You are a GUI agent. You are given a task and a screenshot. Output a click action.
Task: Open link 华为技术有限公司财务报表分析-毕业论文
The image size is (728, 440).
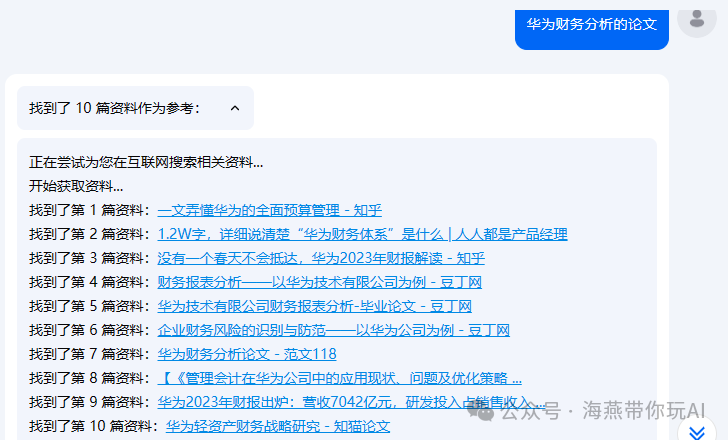[x=314, y=306]
